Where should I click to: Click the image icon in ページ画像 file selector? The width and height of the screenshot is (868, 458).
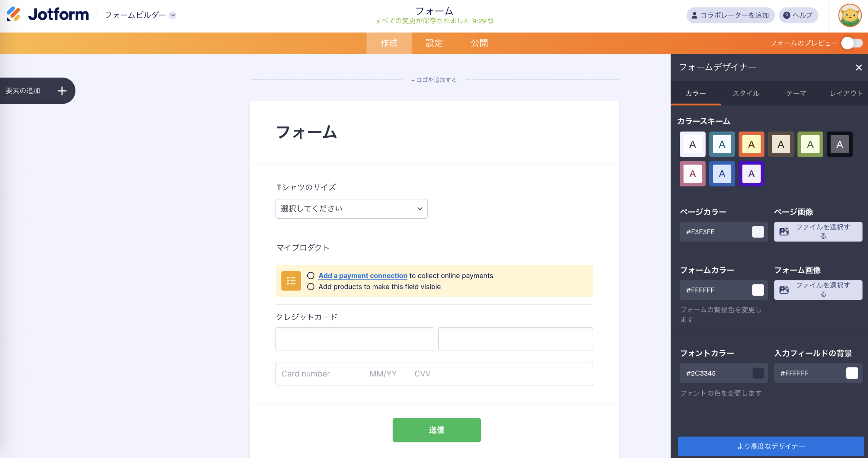click(x=784, y=232)
